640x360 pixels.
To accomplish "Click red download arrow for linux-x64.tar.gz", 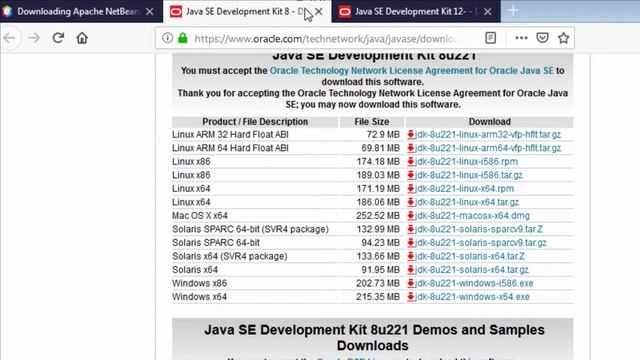I will (x=411, y=202).
